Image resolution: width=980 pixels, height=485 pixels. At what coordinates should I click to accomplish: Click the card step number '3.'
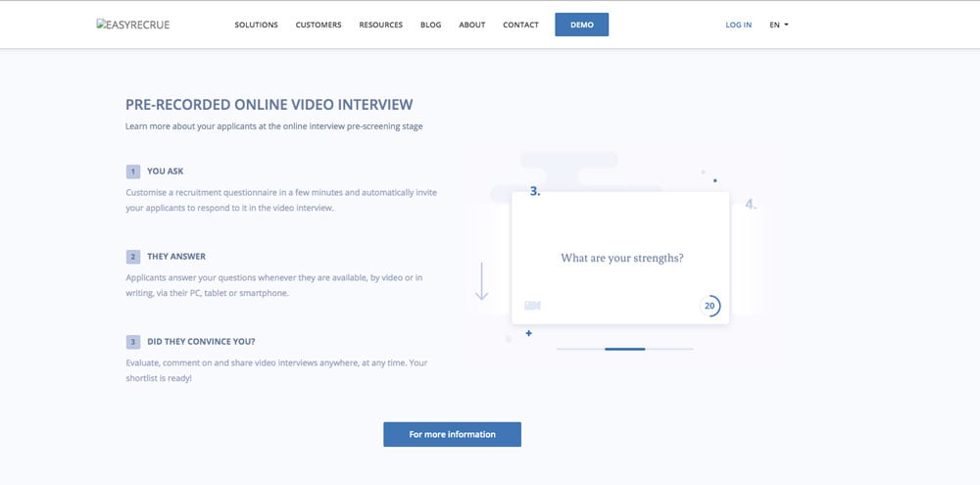535,192
